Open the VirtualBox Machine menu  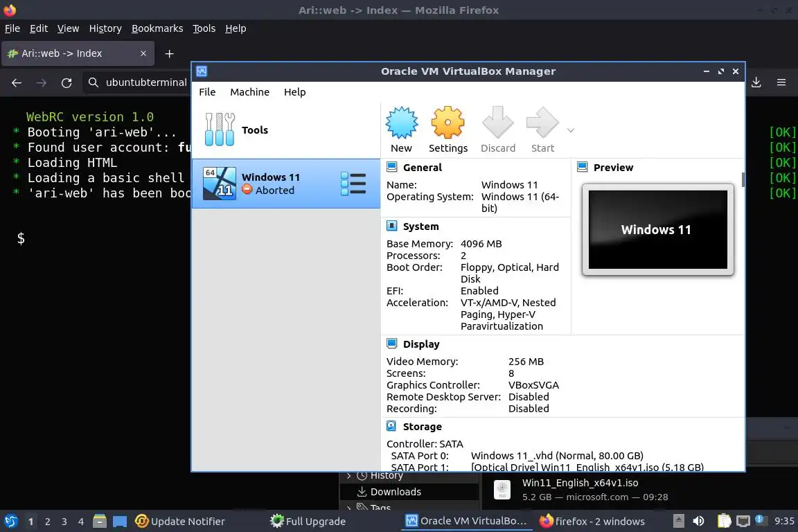(x=249, y=91)
